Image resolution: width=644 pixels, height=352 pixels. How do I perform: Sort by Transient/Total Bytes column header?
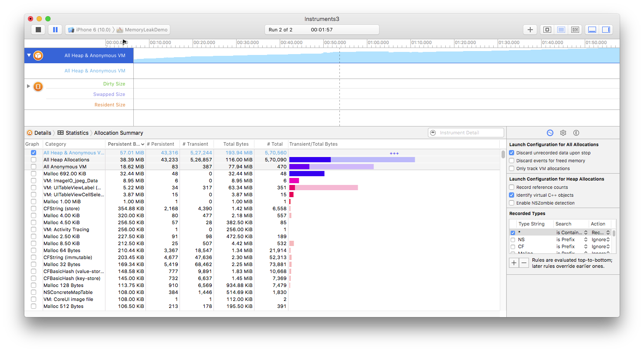tap(394, 144)
